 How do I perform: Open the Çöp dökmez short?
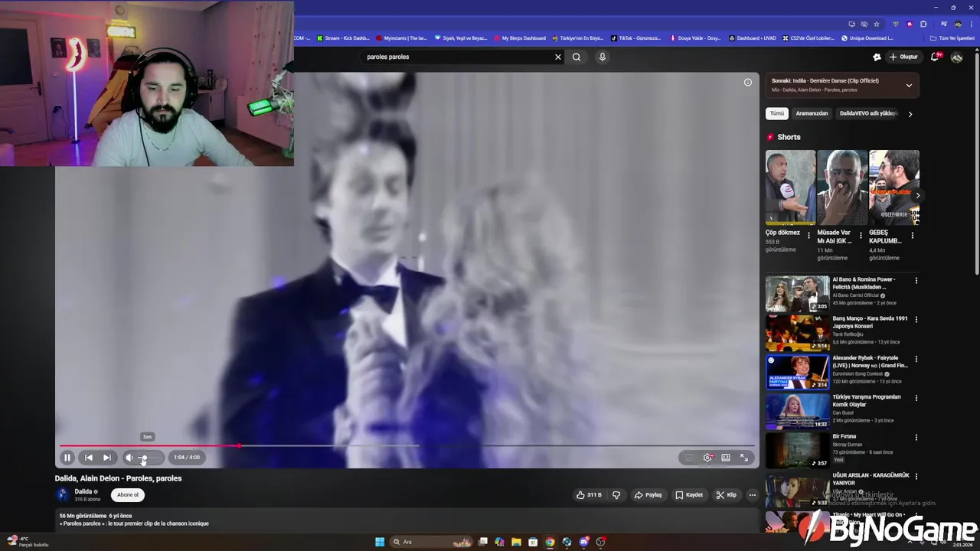[790, 187]
